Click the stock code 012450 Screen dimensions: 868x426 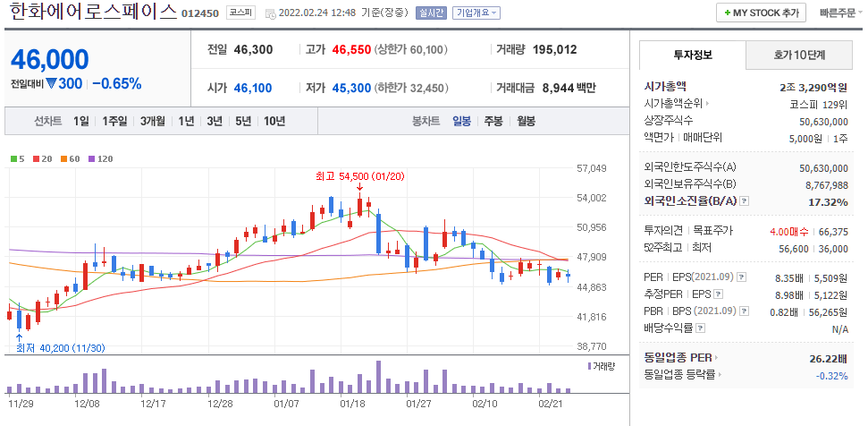click(200, 13)
